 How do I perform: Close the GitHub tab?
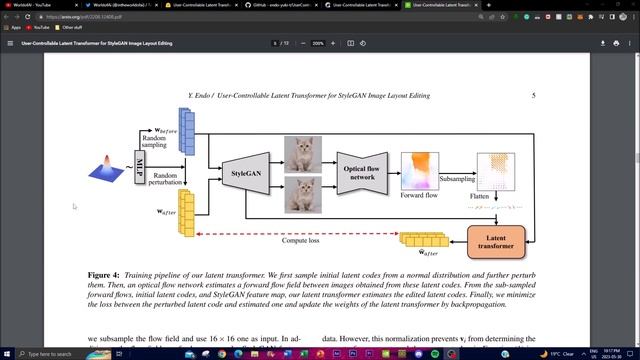(316, 5)
